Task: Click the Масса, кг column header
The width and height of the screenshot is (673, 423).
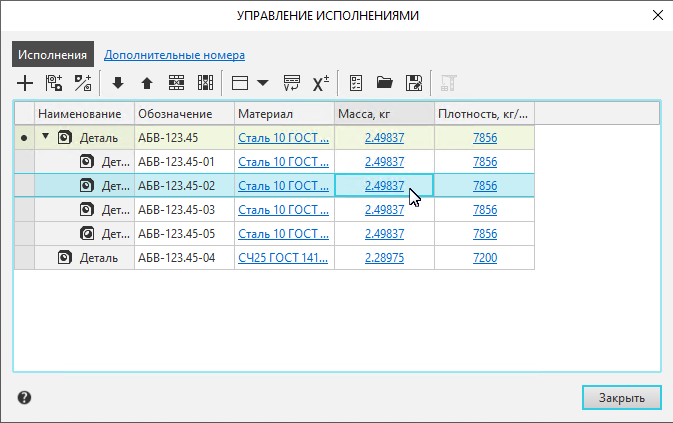Action: 384,113
